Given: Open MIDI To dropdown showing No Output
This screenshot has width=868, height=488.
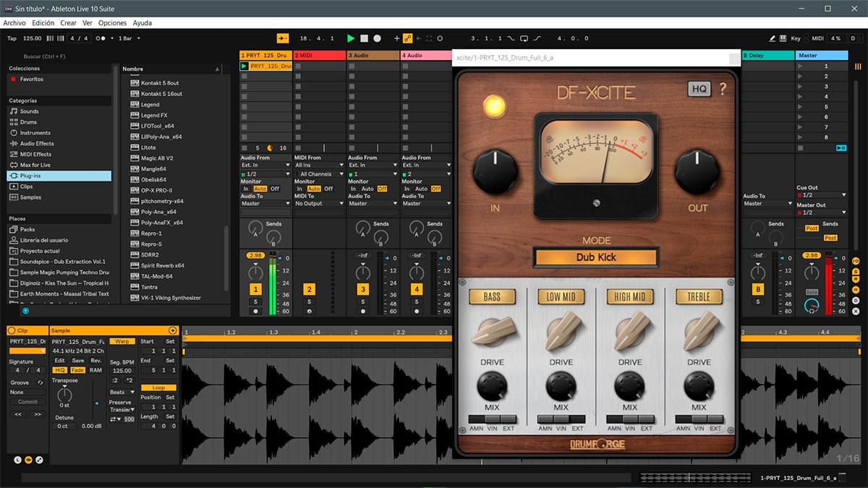Looking at the screenshot, I should pyautogui.click(x=319, y=204).
